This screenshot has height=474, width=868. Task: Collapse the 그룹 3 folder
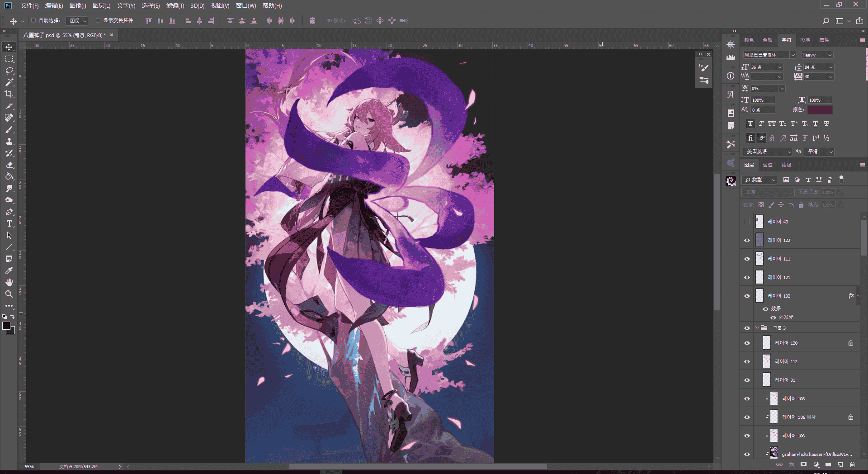tap(757, 328)
